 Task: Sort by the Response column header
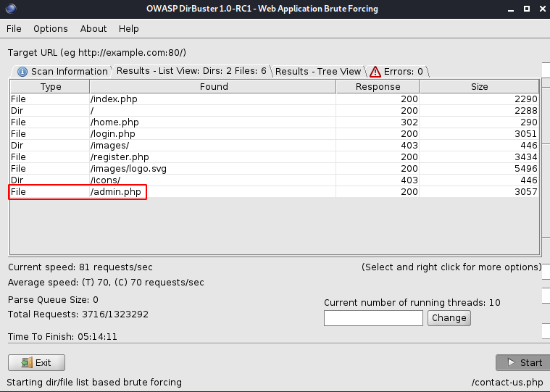378,87
